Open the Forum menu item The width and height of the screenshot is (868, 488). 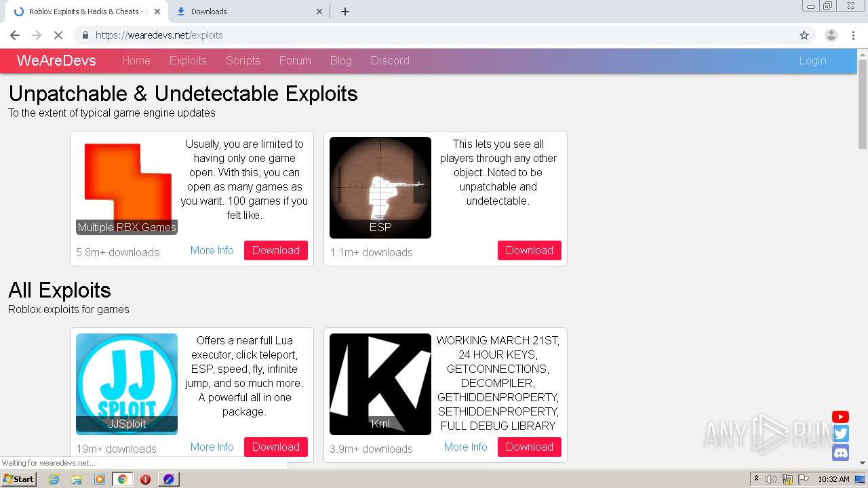[x=295, y=60]
